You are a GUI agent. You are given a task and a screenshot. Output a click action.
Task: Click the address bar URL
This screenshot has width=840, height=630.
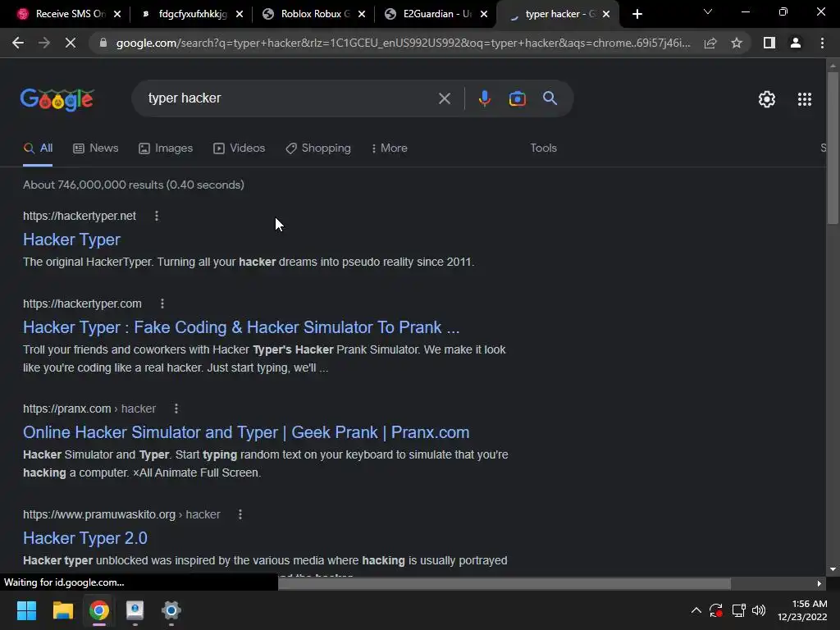click(x=403, y=43)
